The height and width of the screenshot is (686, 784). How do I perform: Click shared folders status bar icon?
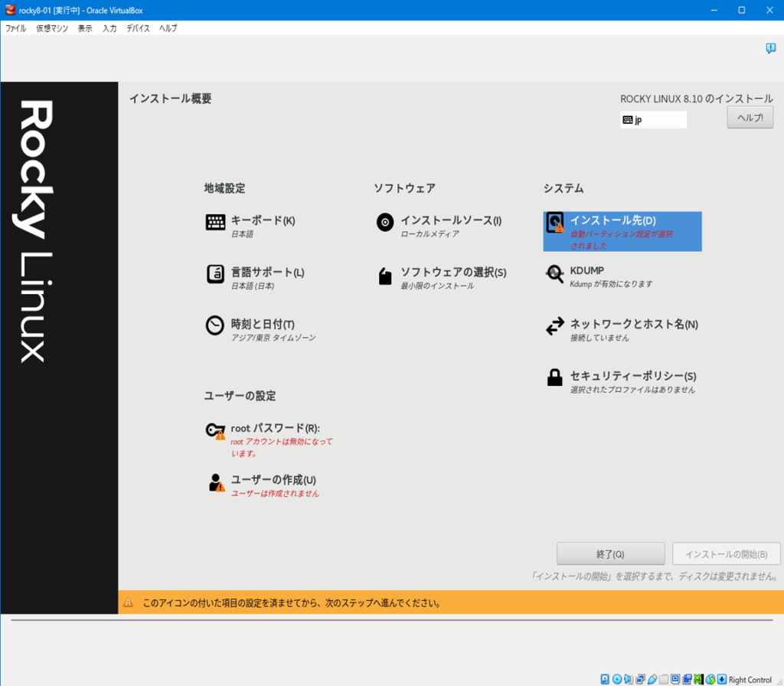coord(664,679)
